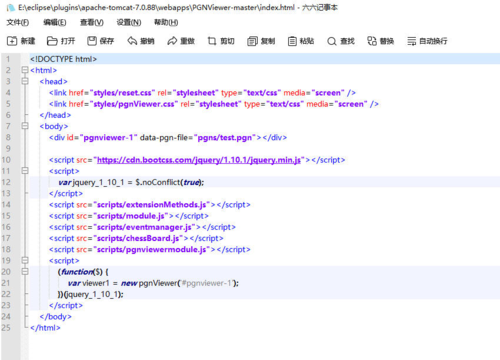The image size is (500, 360).
Task: Click the "pgns/test.pgn" attribute value
Action: [225, 137]
